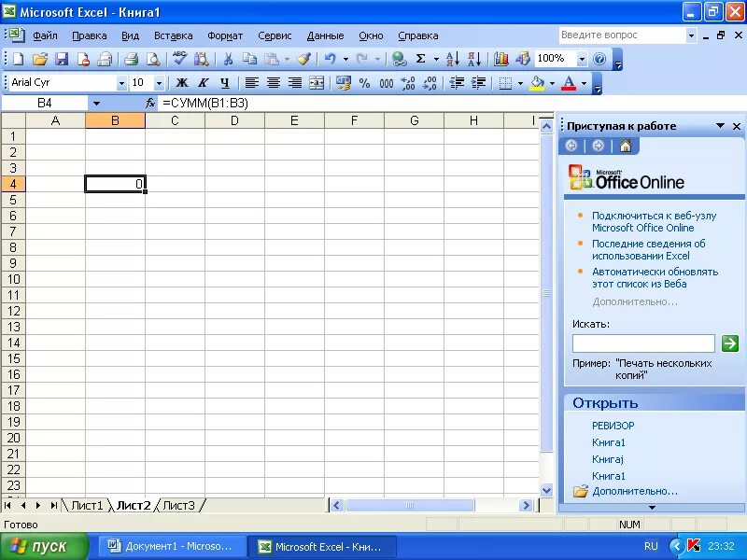Merge and center cells icon
Screen dimensions: 747x560
coord(317,83)
